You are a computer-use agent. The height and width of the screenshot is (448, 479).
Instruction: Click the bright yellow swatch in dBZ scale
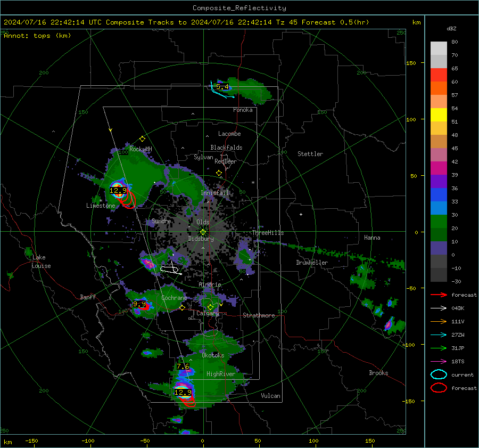[439, 115]
